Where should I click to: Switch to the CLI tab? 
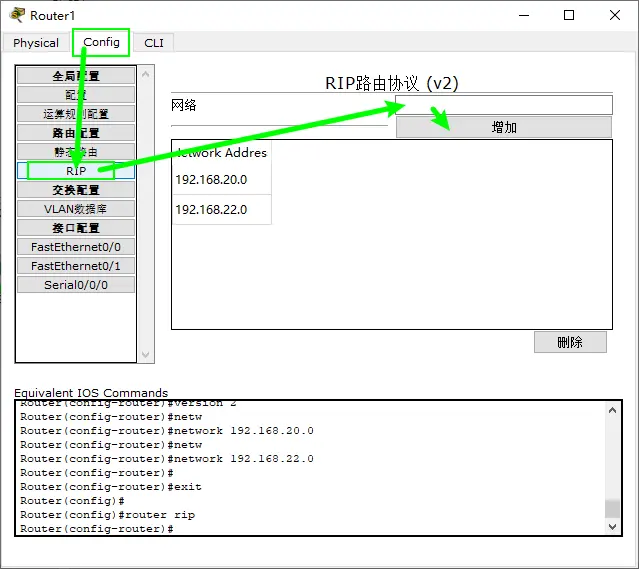(154, 43)
